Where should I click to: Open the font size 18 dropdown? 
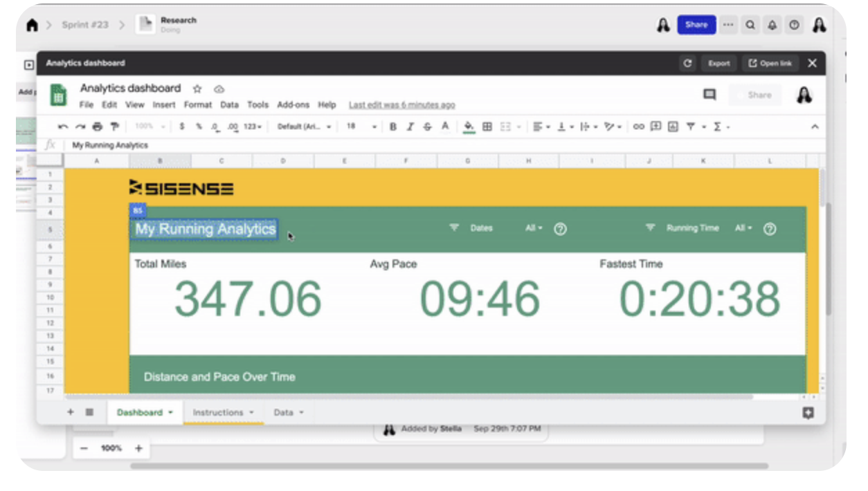pyautogui.click(x=361, y=127)
